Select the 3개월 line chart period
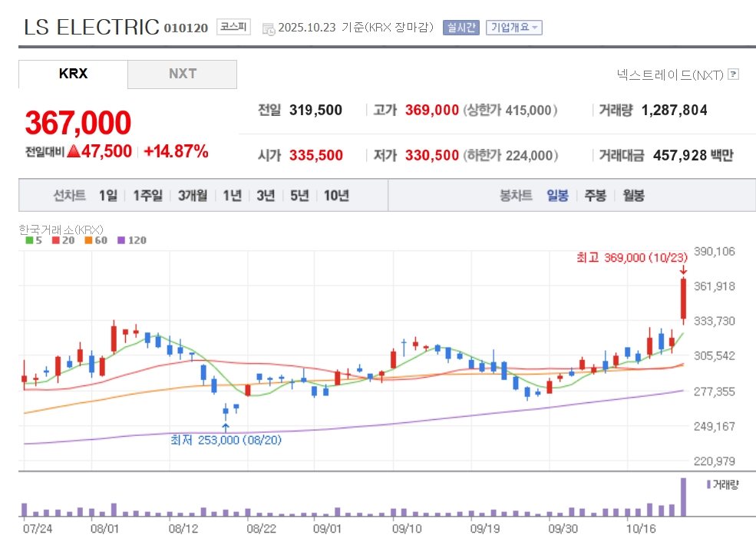Screen dimensions: 756x555 [x=193, y=195]
